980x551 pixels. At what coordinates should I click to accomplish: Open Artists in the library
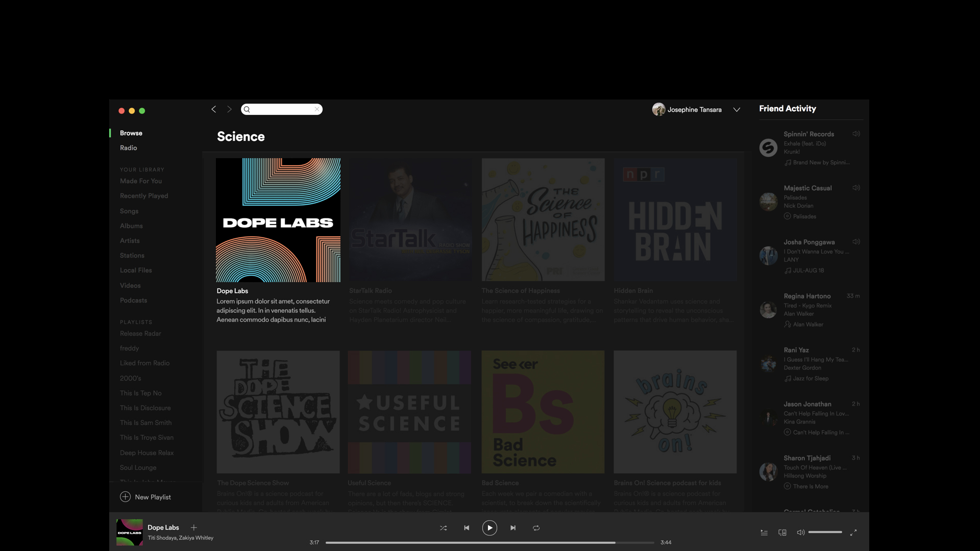tap(130, 241)
